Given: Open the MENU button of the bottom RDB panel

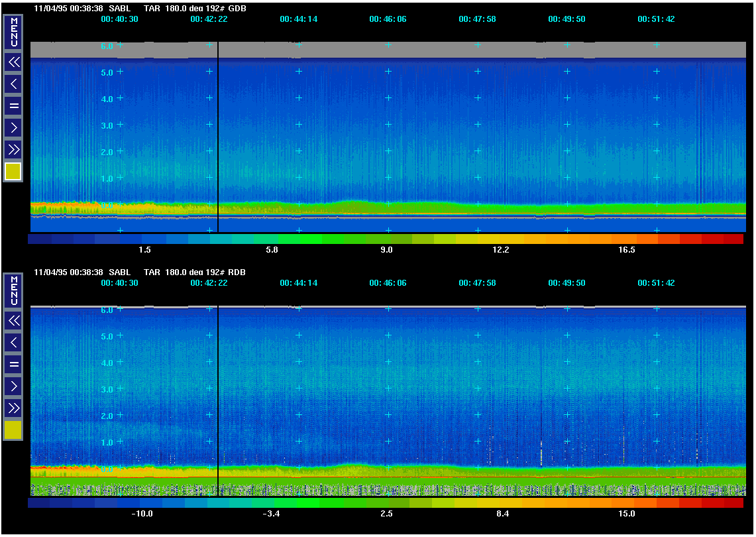Looking at the screenshot, I should click(x=13, y=290).
